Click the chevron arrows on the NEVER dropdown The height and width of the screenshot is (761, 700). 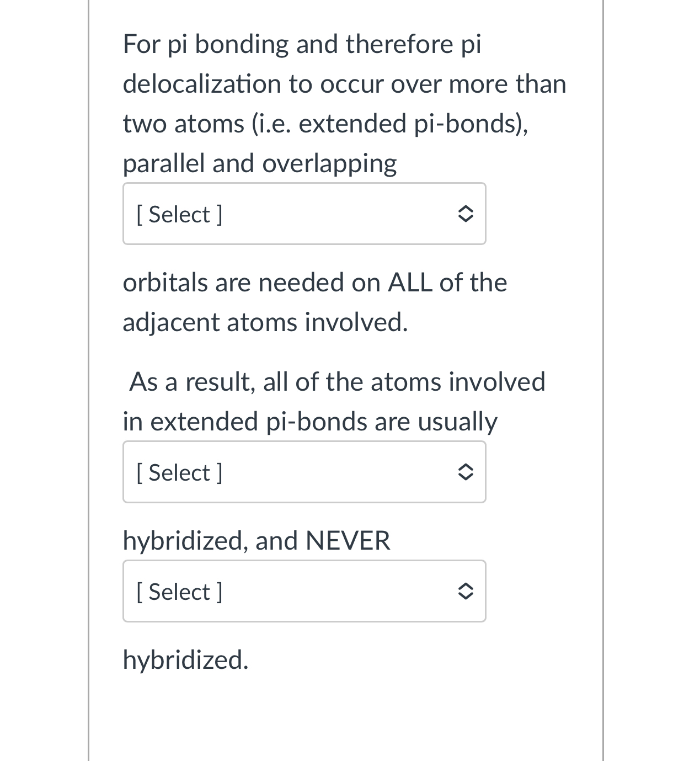tap(465, 591)
